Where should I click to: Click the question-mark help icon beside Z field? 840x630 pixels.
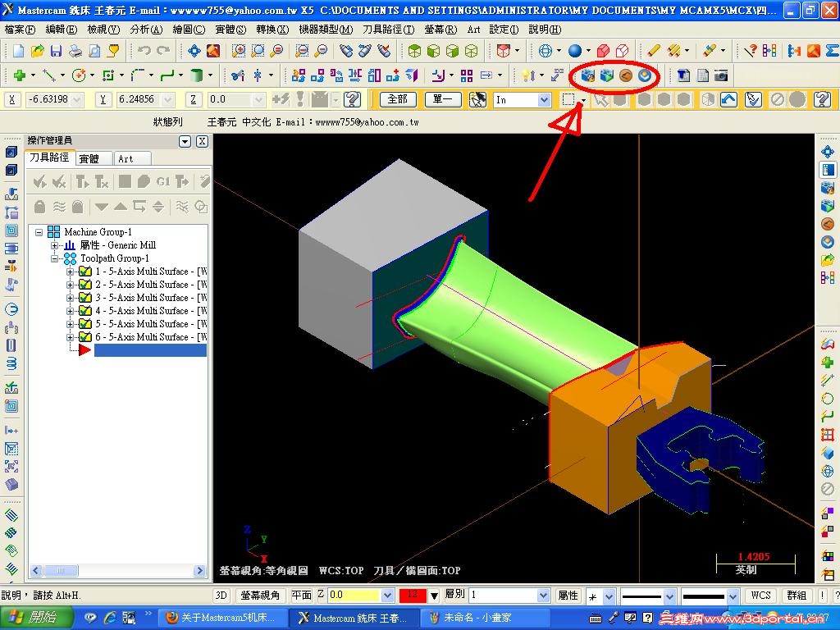pos(352,99)
